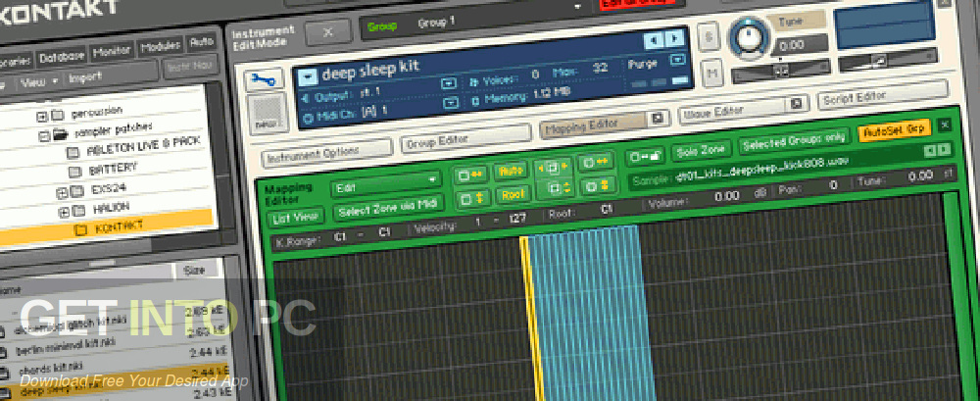The height and width of the screenshot is (401, 980).
Task: Toggle Solo Zone
Action: (x=701, y=150)
